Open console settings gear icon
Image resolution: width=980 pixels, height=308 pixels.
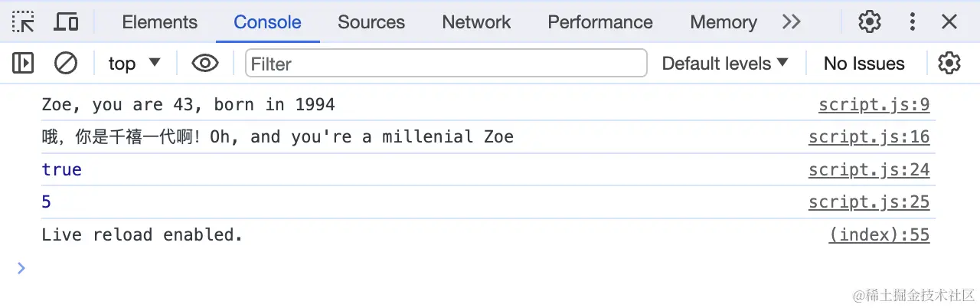point(949,63)
